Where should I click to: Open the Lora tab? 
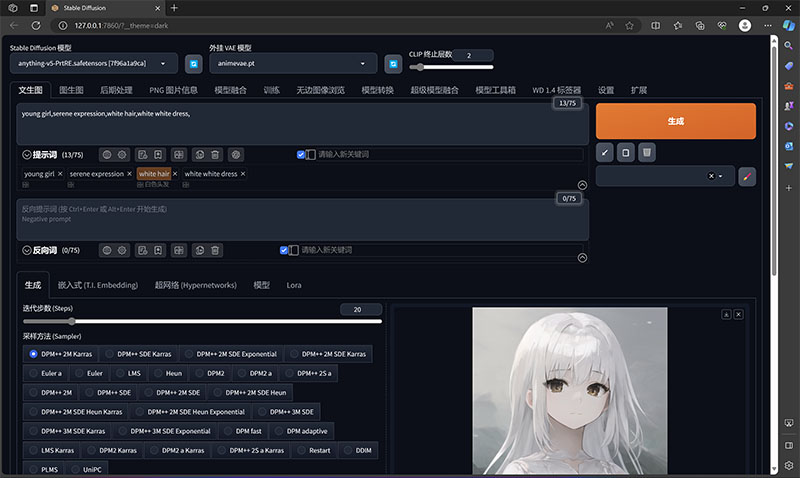[294, 285]
